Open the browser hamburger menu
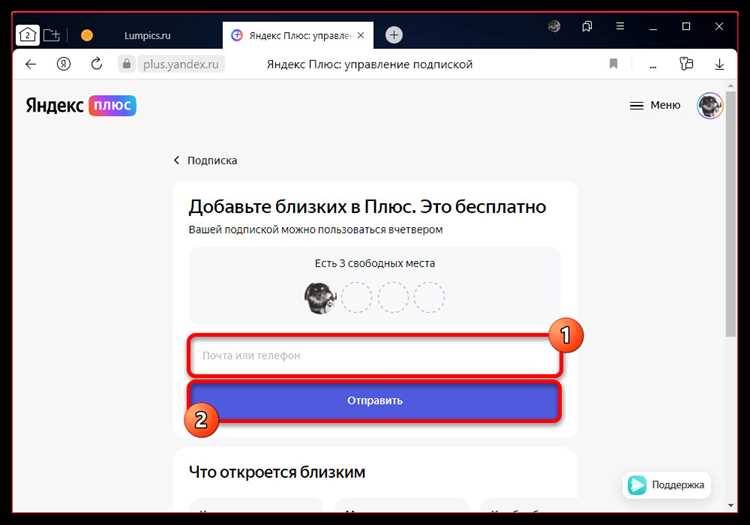The height and width of the screenshot is (525, 750). [620, 26]
